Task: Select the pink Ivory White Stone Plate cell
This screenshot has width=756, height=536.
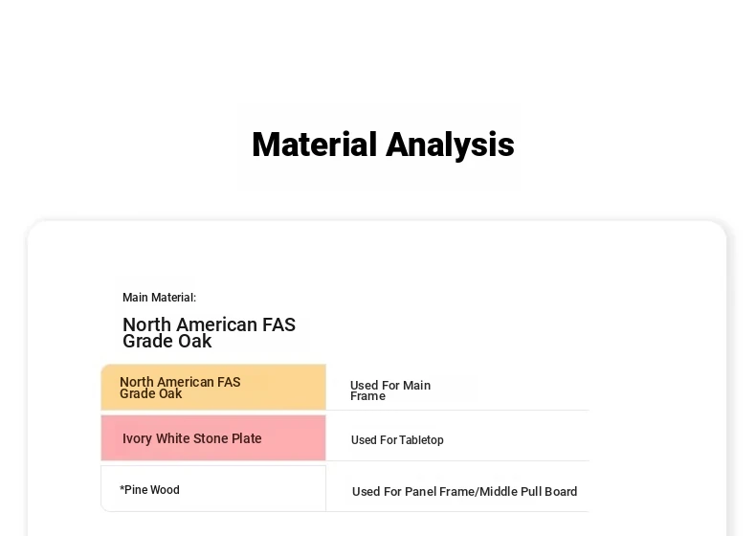Action: [213, 438]
